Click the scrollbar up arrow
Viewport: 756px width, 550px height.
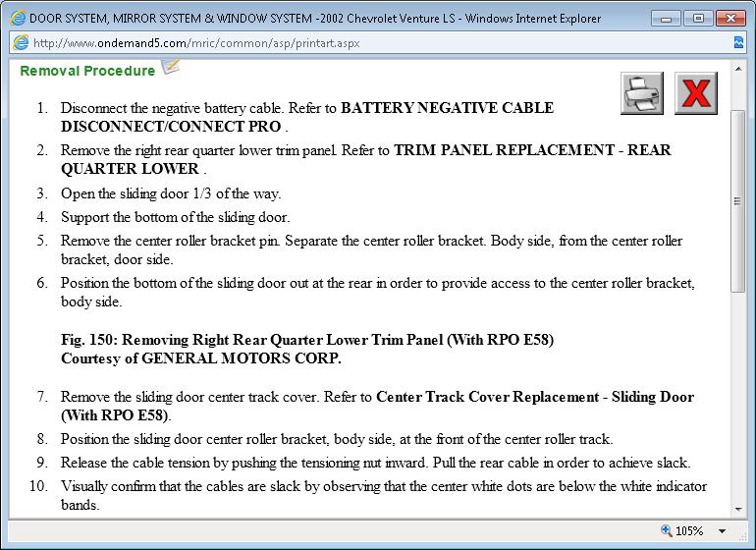click(738, 69)
